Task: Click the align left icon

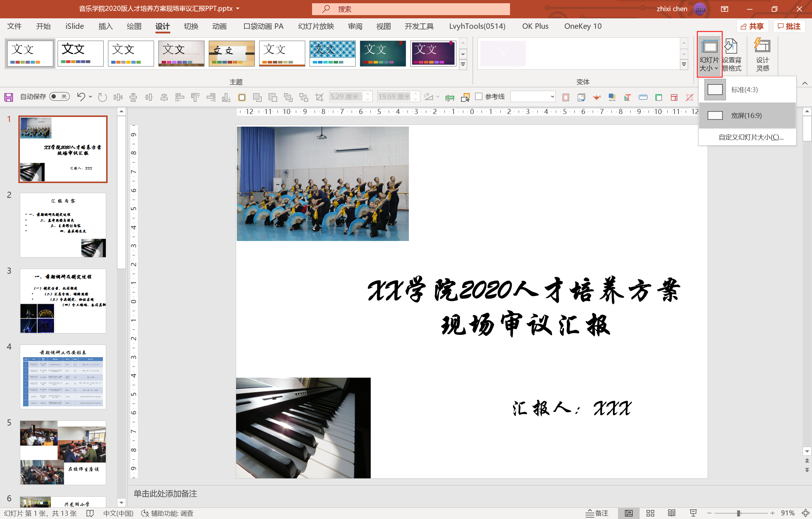Action: click(x=180, y=97)
